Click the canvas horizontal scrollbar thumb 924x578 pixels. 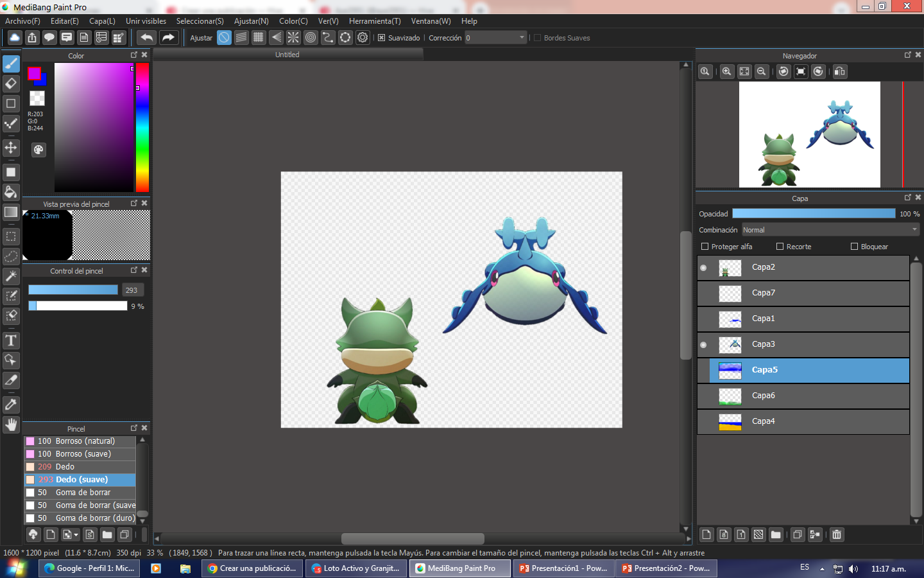[x=413, y=538]
